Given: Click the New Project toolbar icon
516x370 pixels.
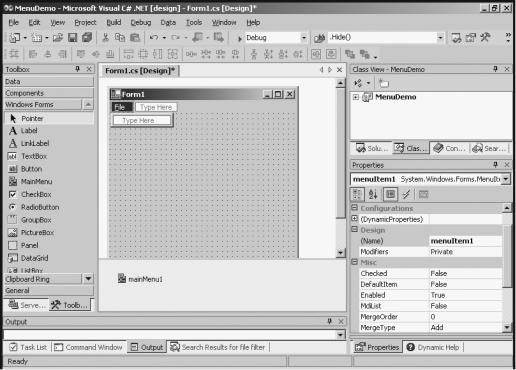Looking at the screenshot, I should (x=14, y=38).
